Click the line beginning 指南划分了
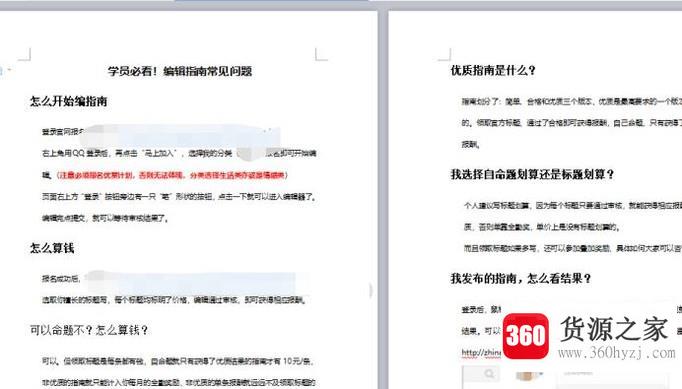Screen dimensions: 682x389 (x=571, y=101)
